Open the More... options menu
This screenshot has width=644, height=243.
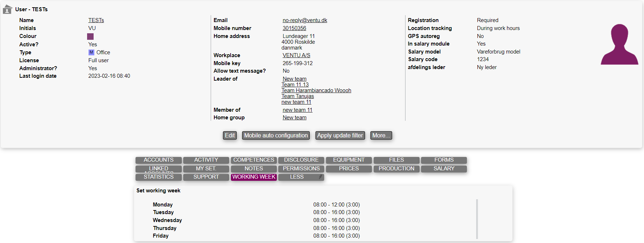(381, 135)
